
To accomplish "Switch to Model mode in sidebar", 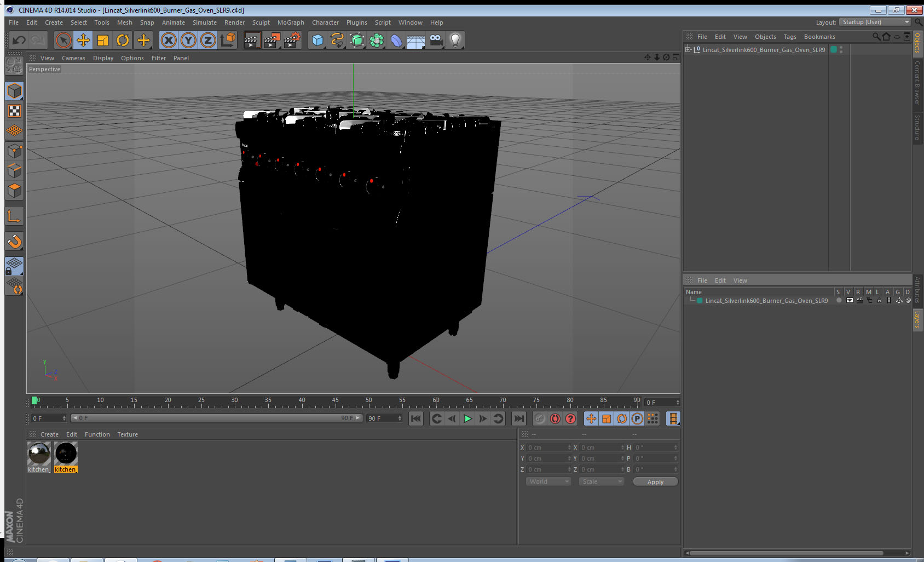I will [14, 91].
